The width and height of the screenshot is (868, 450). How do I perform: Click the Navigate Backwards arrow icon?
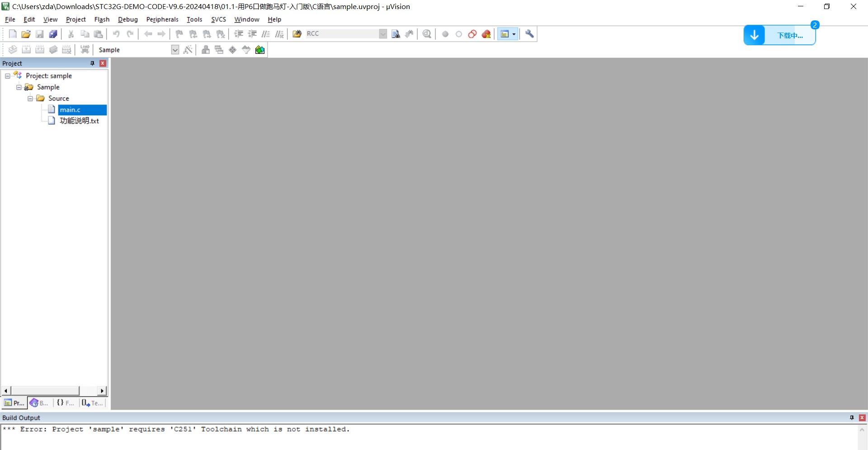[148, 34]
